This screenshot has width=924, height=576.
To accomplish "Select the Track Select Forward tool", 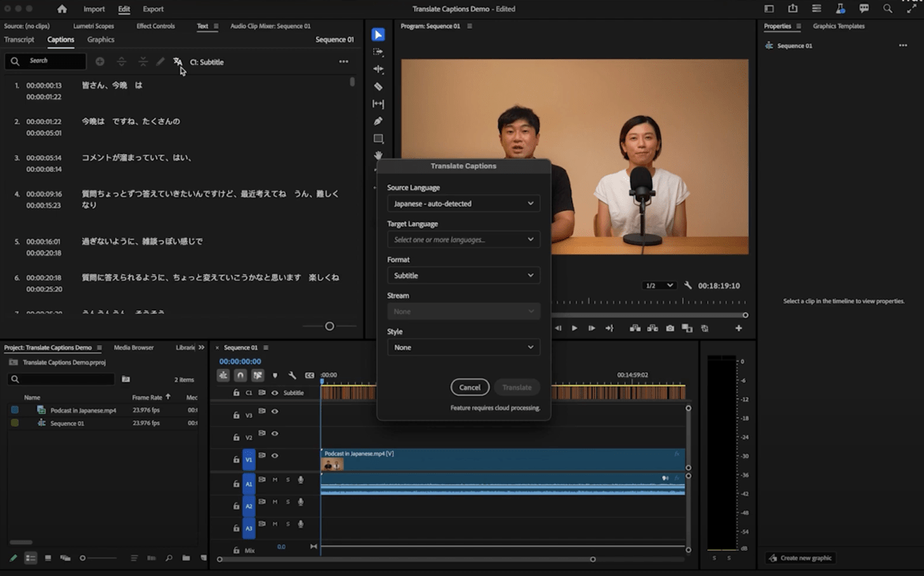I will tap(379, 51).
